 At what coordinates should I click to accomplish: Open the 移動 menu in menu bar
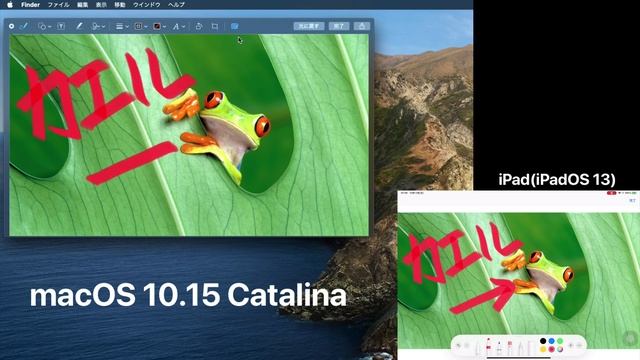(x=120, y=4)
